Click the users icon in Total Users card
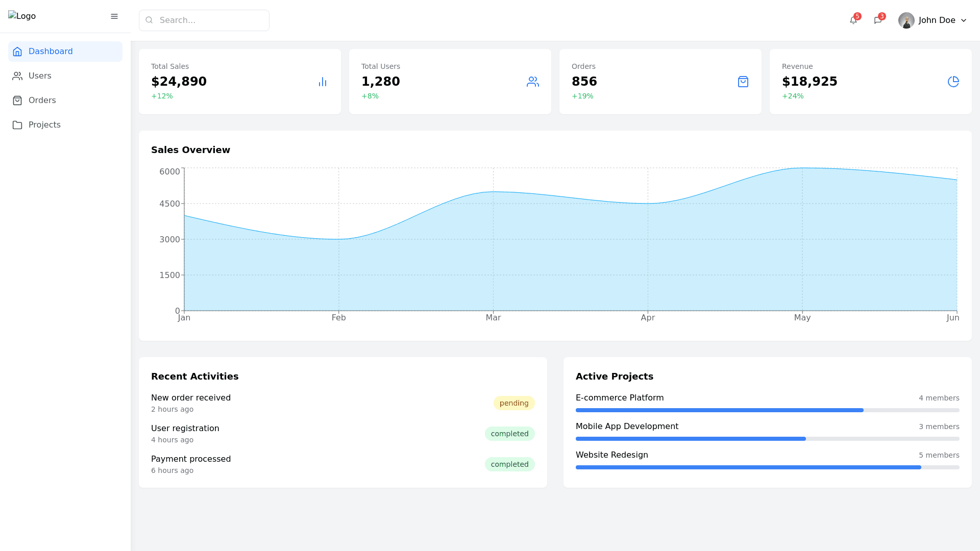 [x=532, y=82]
